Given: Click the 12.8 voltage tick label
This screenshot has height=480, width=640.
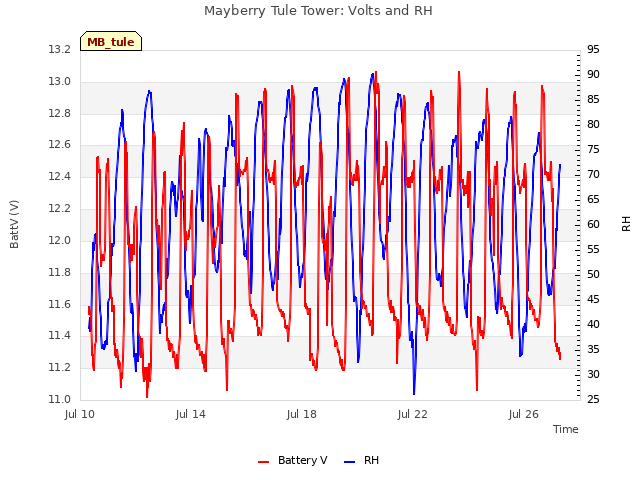Looking at the screenshot, I should (x=60, y=113).
